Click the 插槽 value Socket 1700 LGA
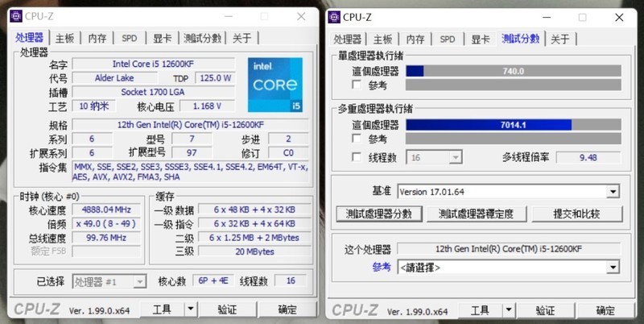Viewport: 644px width, 324px height. point(154,92)
